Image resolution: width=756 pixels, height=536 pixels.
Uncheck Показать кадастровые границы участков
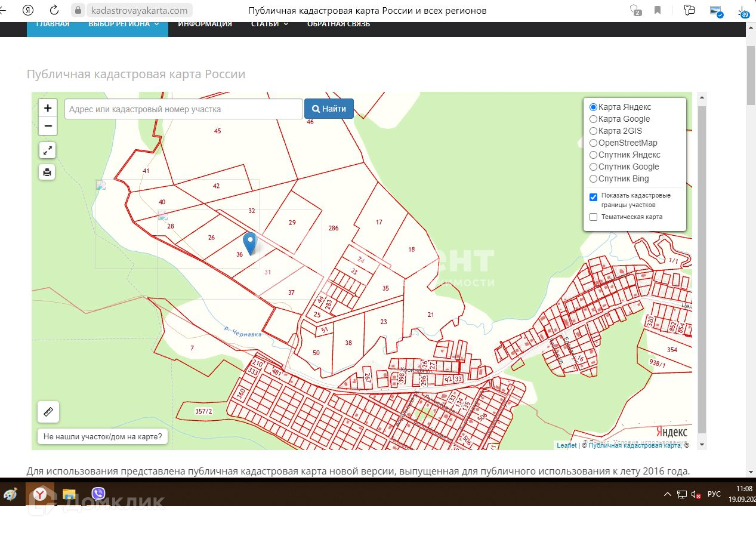click(x=593, y=197)
